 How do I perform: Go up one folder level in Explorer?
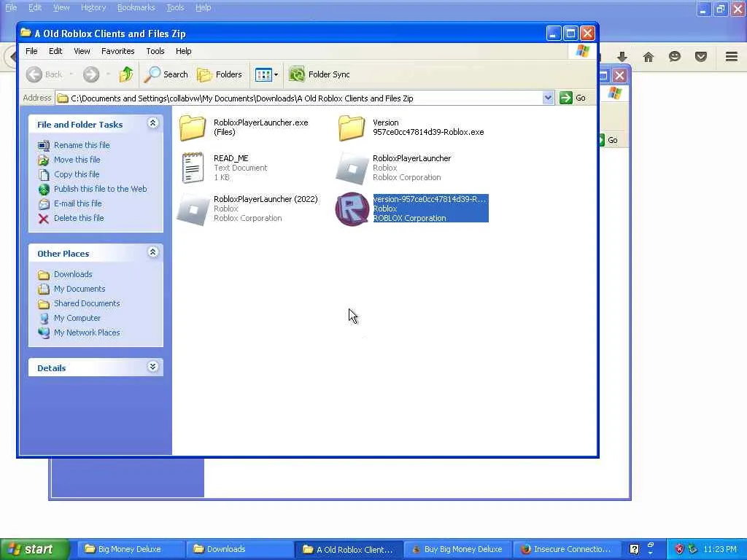pos(126,74)
